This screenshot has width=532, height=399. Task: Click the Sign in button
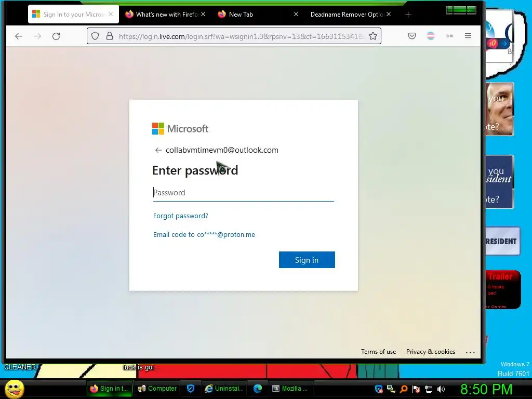point(307,260)
